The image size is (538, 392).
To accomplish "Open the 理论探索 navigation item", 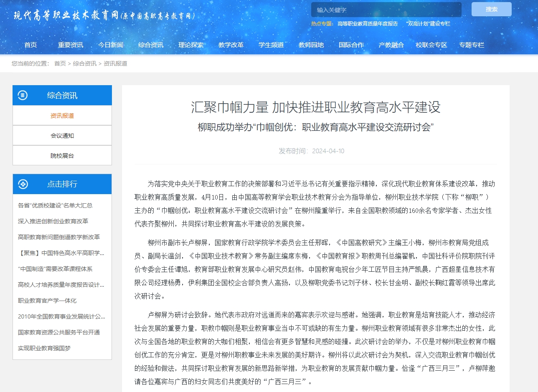I will (191, 45).
